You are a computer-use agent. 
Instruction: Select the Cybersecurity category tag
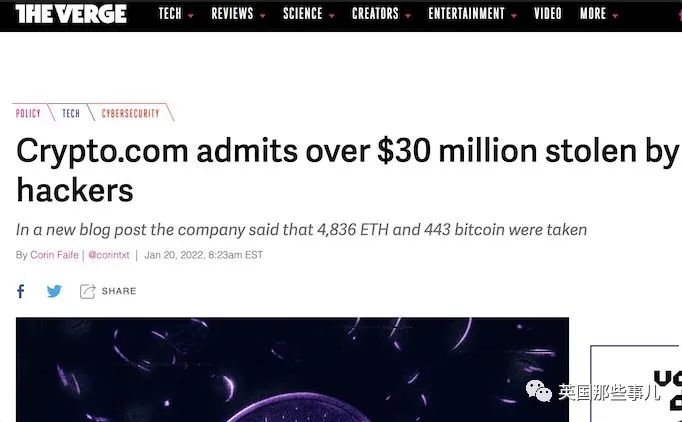coord(130,114)
